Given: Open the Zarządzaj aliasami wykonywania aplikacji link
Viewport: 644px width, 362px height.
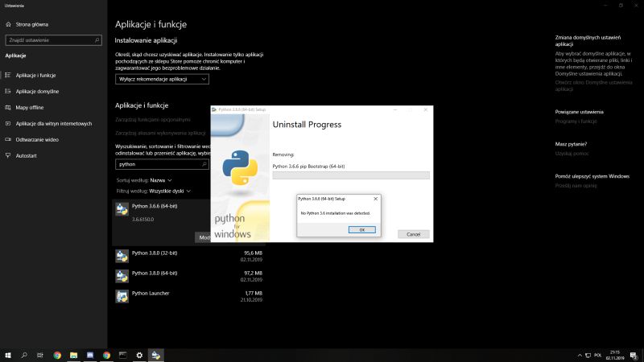Looking at the screenshot, I should (x=160, y=133).
